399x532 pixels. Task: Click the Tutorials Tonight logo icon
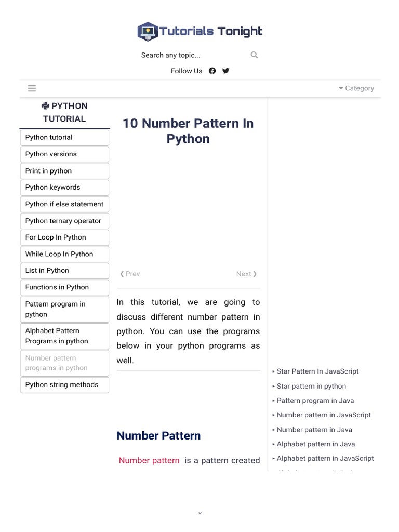tap(148, 32)
